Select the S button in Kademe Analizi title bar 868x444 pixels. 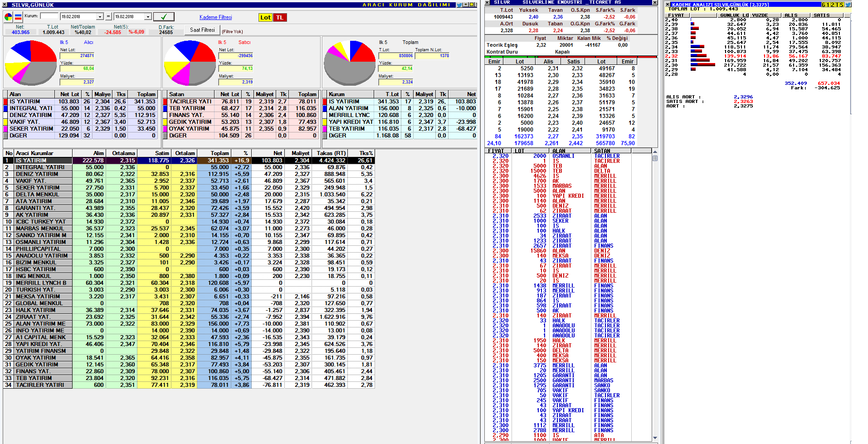tap(842, 5)
